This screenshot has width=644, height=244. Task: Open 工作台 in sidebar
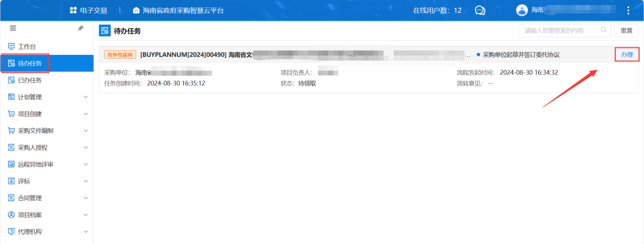[47, 46]
